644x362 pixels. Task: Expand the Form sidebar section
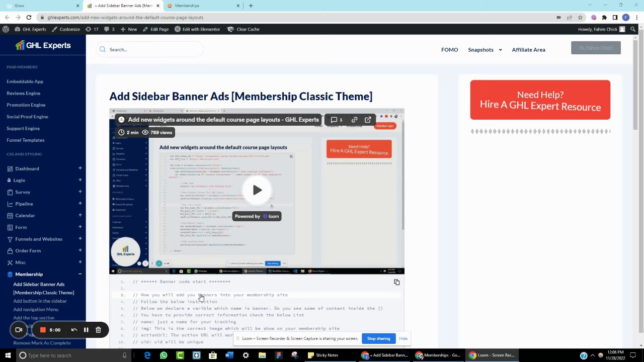[80, 227]
